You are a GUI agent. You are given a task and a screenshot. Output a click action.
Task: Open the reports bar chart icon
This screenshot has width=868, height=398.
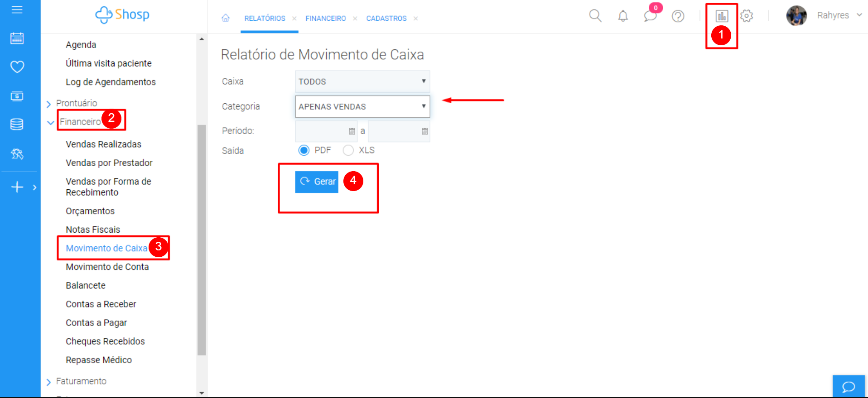[722, 16]
